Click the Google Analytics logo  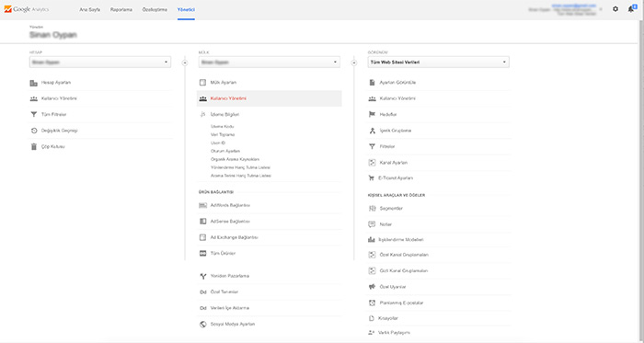click(26, 9)
